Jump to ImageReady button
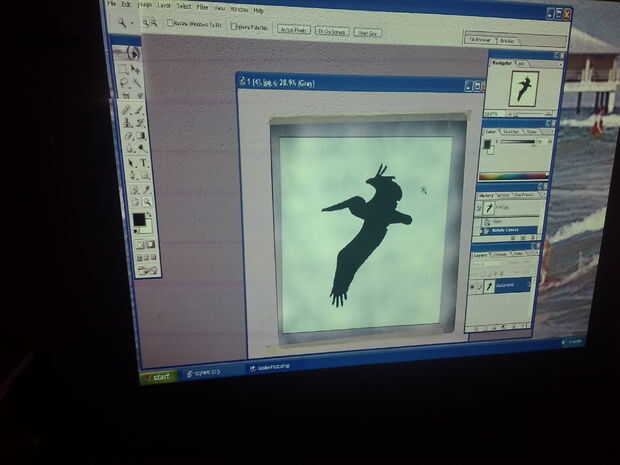 pos(148,270)
